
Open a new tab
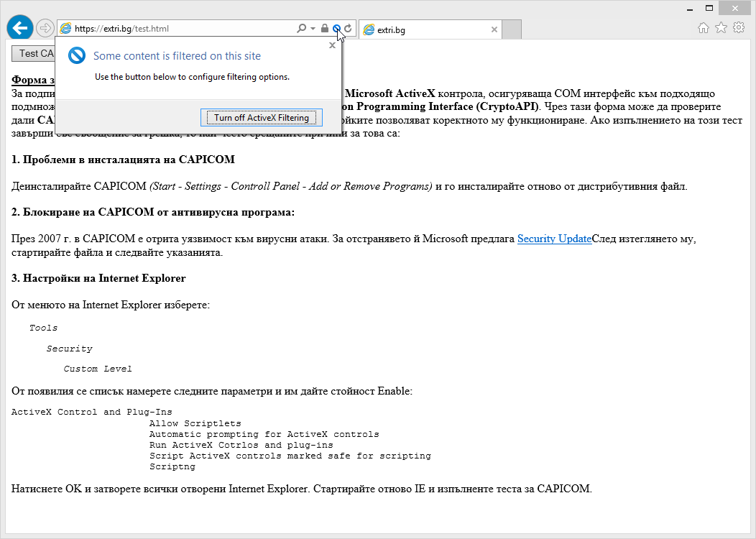(x=512, y=30)
